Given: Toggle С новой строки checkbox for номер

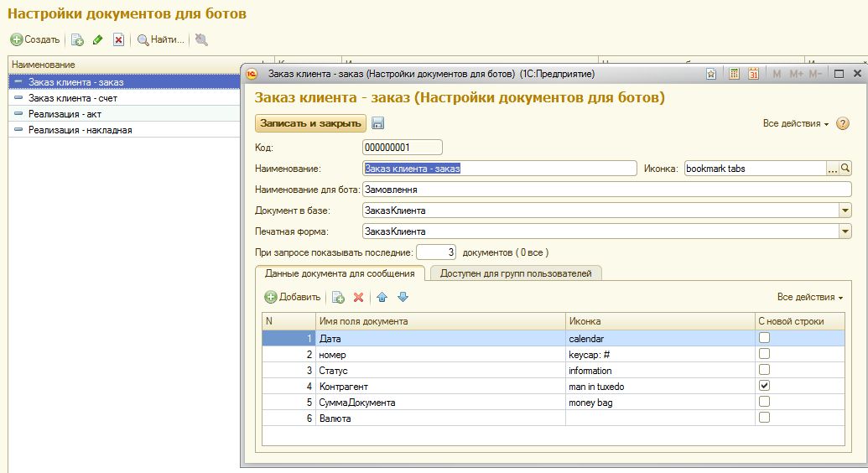Looking at the screenshot, I should click(765, 353).
